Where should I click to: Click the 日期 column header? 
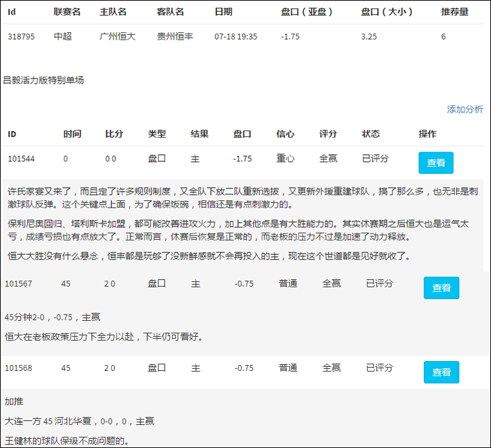223,12
